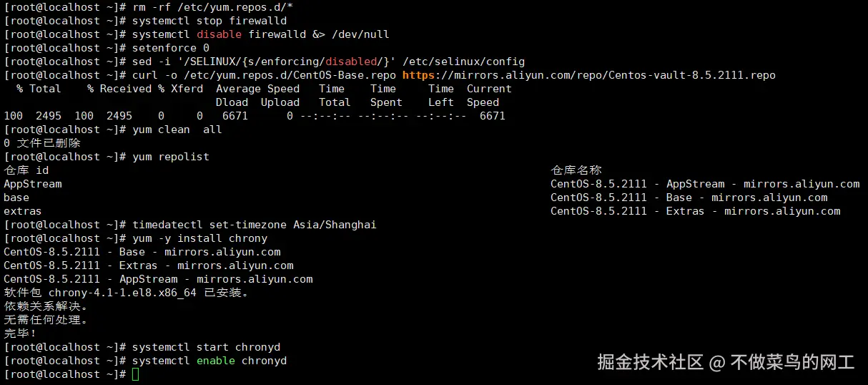Click the 'yum -y install chrony' command
The width and height of the screenshot is (868, 385).
[200, 238]
